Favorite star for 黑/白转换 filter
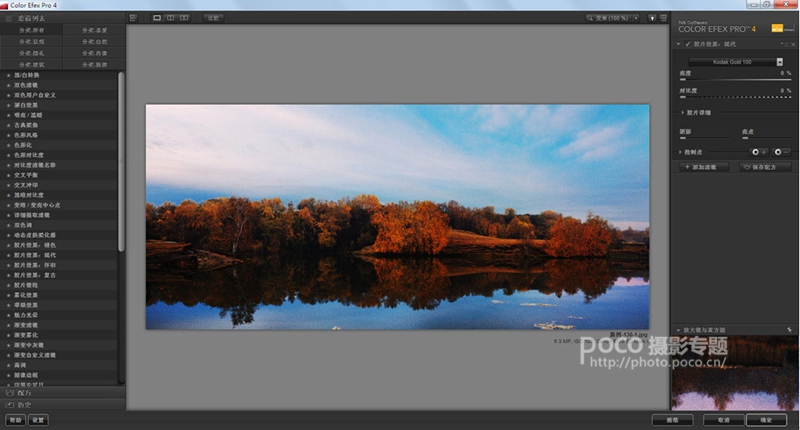This screenshot has height=430, width=800. [8, 75]
